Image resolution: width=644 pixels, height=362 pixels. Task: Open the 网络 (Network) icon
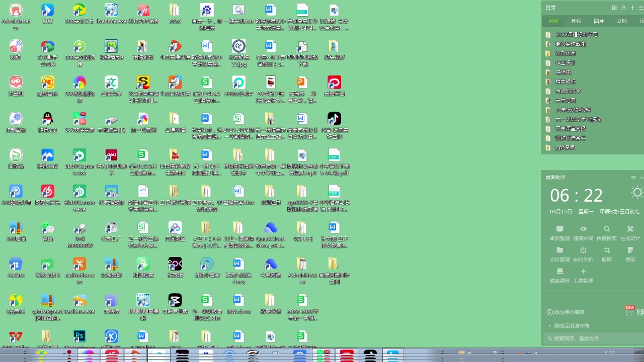pyautogui.click(x=16, y=50)
